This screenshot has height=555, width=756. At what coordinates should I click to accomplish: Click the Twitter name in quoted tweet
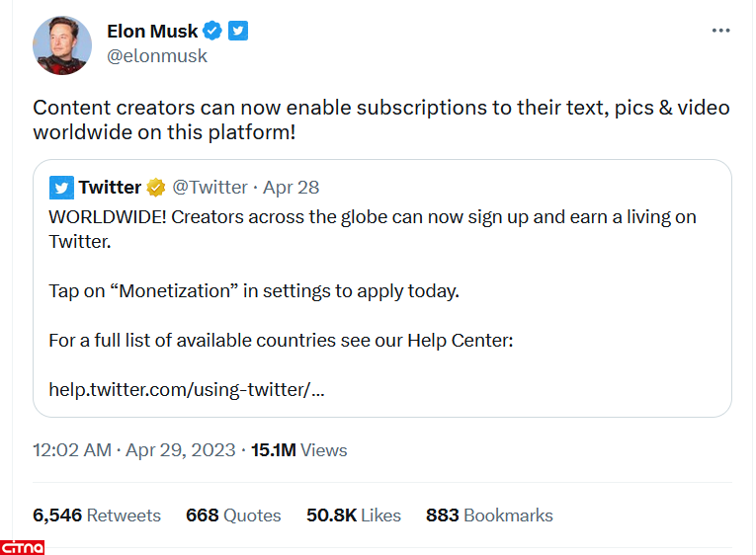pyautogui.click(x=110, y=187)
